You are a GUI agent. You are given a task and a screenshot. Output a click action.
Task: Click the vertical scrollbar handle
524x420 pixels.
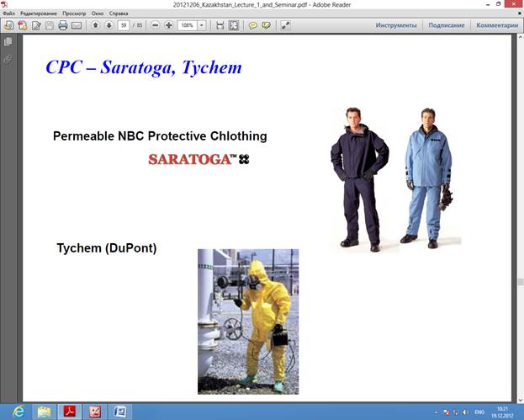(520, 283)
